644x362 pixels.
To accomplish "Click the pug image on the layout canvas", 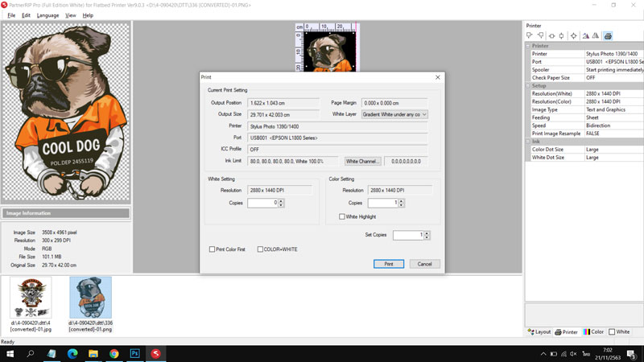I will pos(329,51).
